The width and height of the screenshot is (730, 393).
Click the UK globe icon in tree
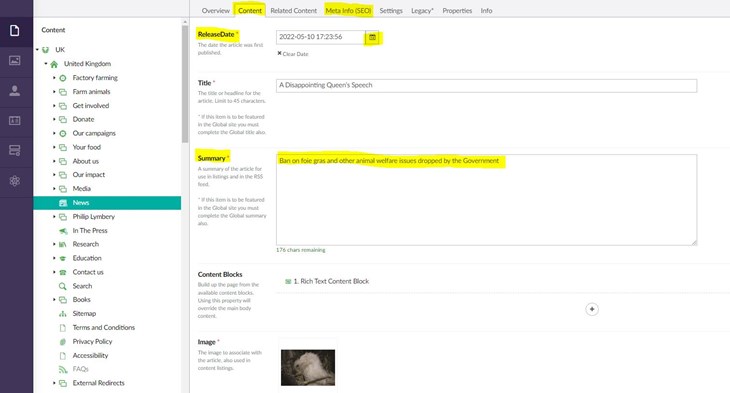pos(45,50)
